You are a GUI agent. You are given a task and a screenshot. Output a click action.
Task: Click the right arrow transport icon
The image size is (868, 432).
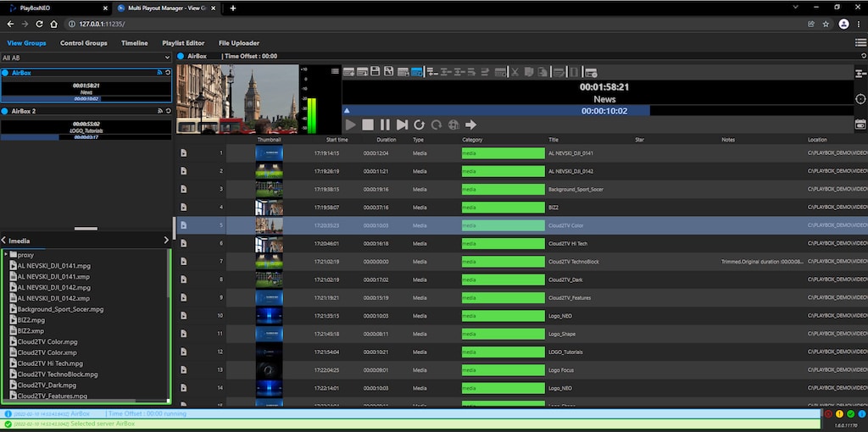tap(471, 125)
